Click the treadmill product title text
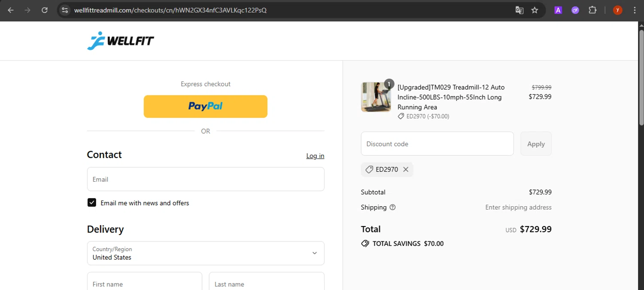 pos(451,97)
